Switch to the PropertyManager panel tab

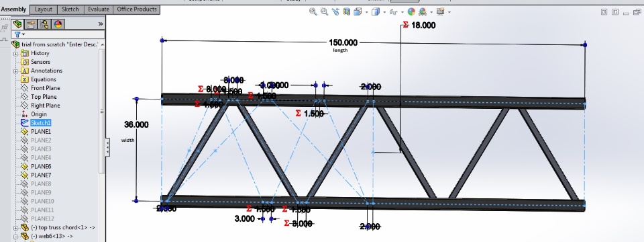[31, 24]
